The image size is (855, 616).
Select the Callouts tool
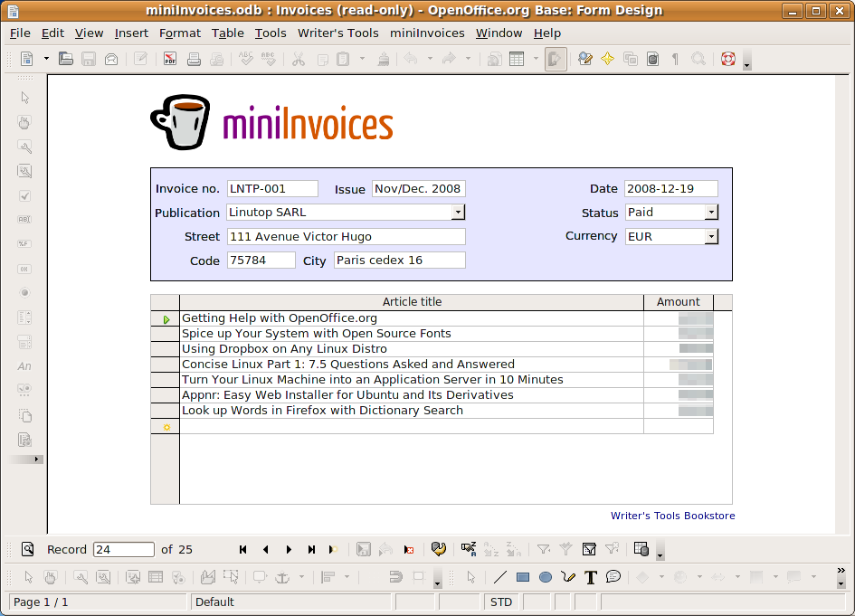click(x=613, y=577)
